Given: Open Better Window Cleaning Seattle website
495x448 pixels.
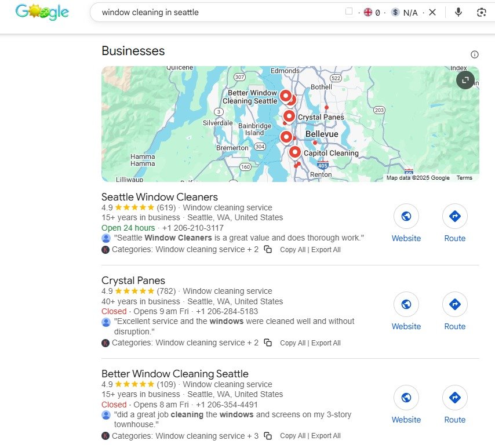Looking at the screenshot, I should point(406,398).
